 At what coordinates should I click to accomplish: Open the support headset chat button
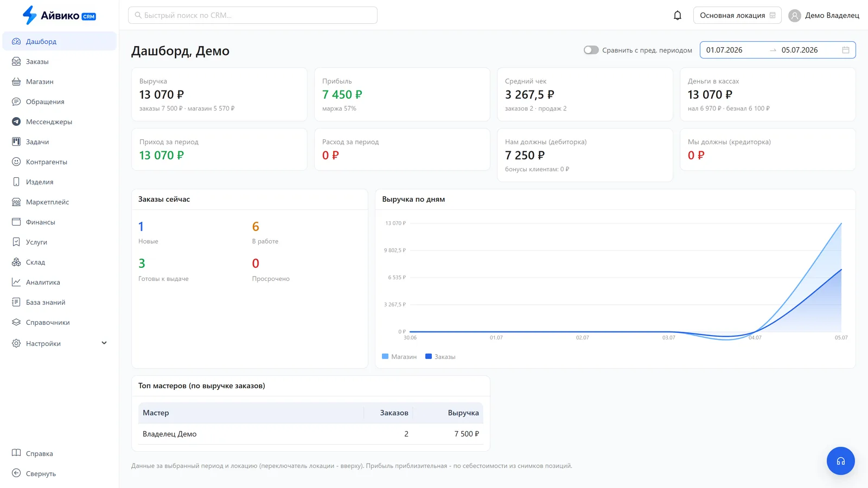841,461
